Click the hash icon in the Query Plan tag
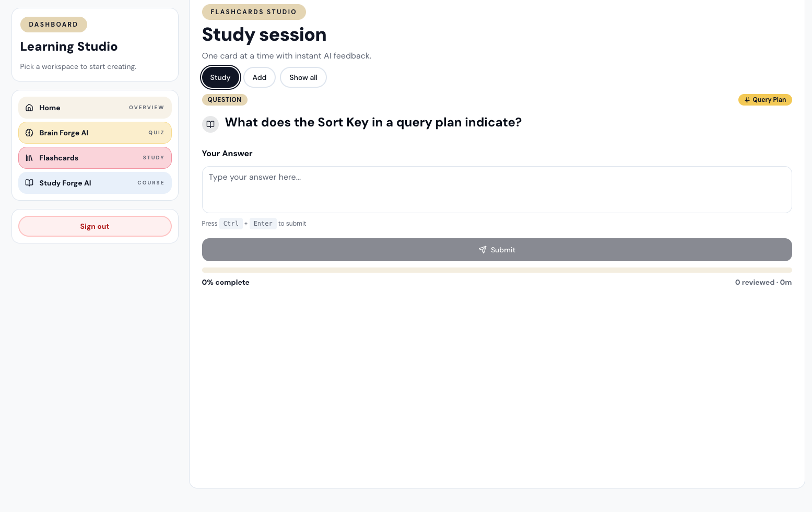The width and height of the screenshot is (812, 512). pos(746,100)
